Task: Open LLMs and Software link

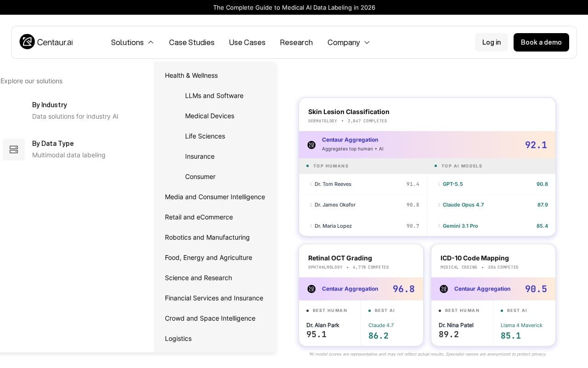Action: click(214, 96)
